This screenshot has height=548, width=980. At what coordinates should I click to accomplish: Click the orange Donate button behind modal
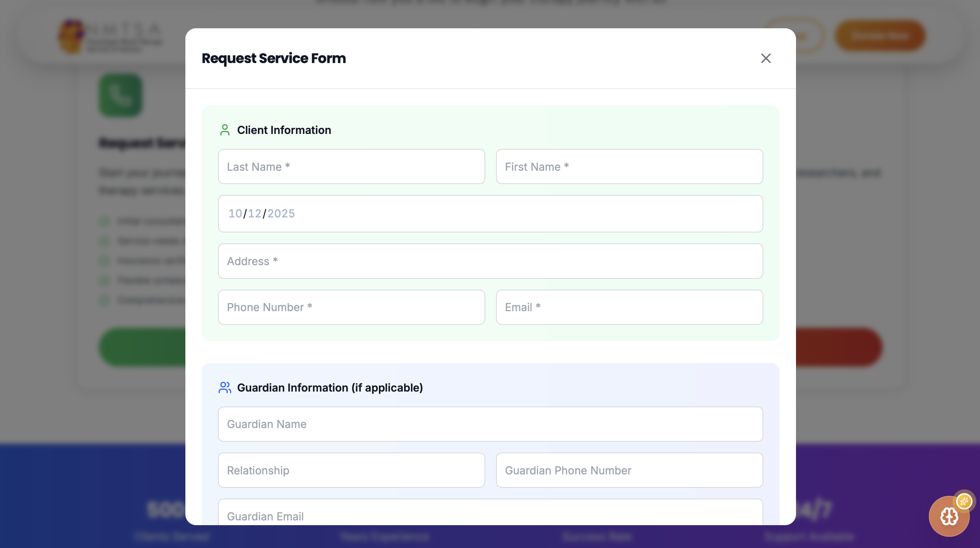(x=879, y=36)
